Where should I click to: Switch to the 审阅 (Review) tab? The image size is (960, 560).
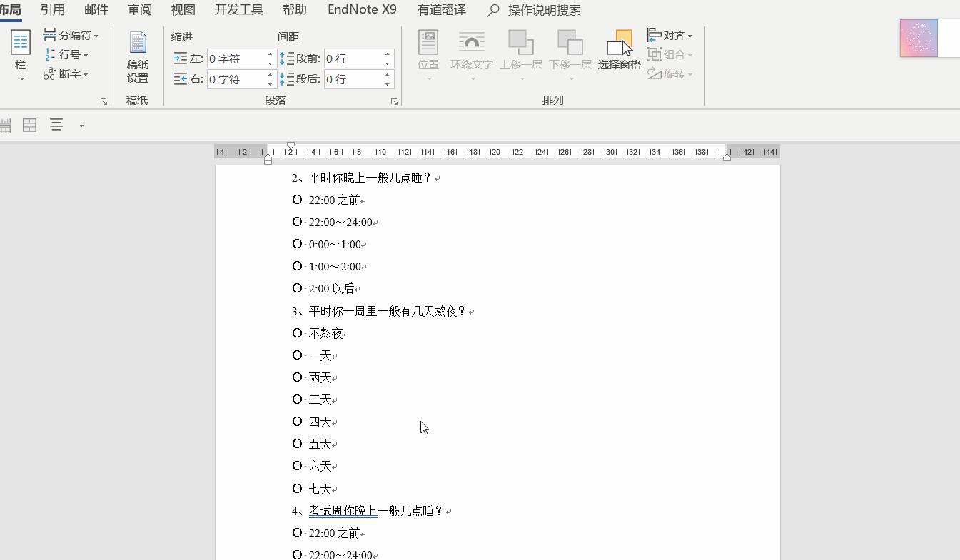pyautogui.click(x=140, y=10)
